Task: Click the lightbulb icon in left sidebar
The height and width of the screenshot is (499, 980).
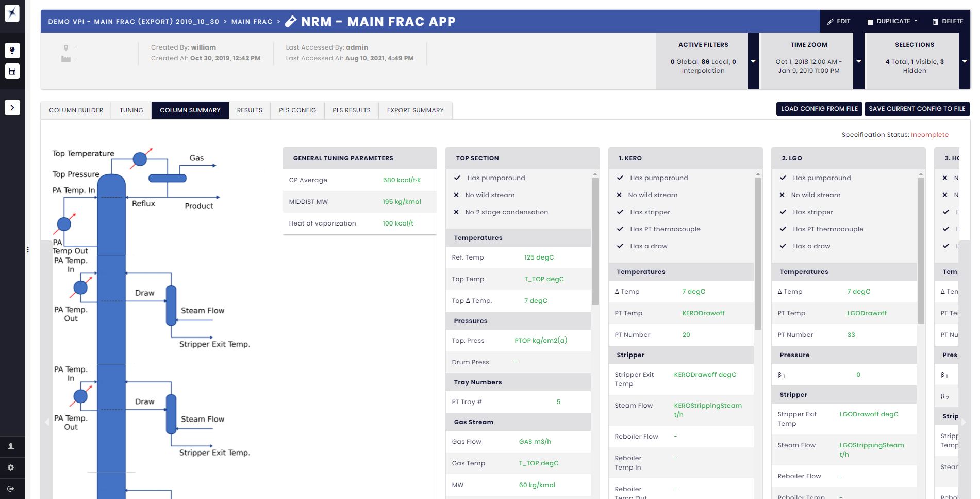Action: point(12,51)
